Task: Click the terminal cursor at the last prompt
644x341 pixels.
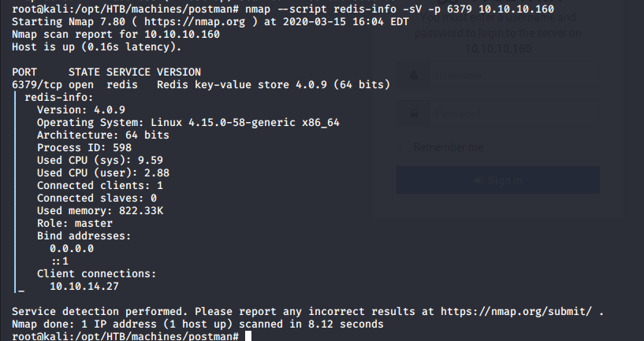Action: tap(248, 336)
